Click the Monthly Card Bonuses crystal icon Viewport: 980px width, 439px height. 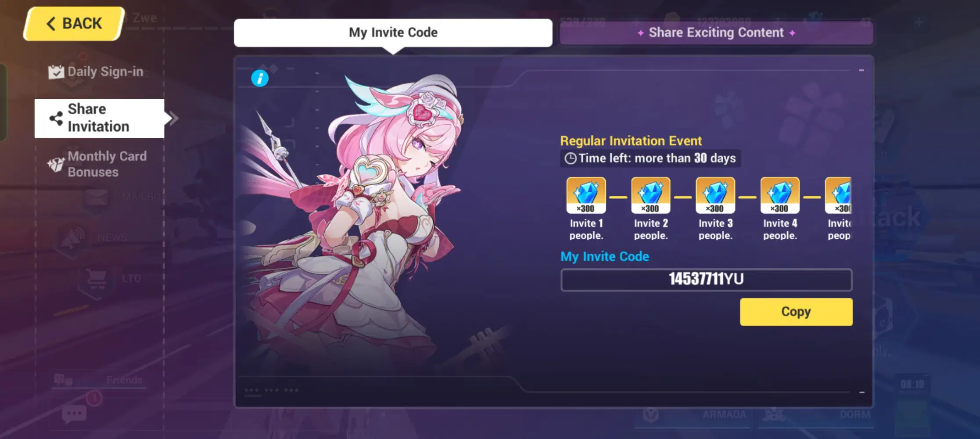click(56, 165)
